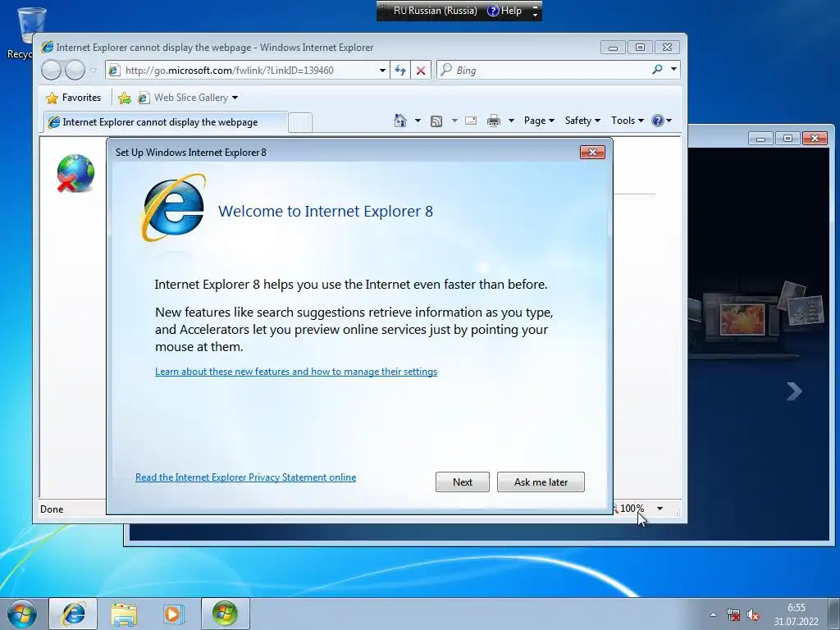Click the photo thumbnail in the background window

click(742, 319)
